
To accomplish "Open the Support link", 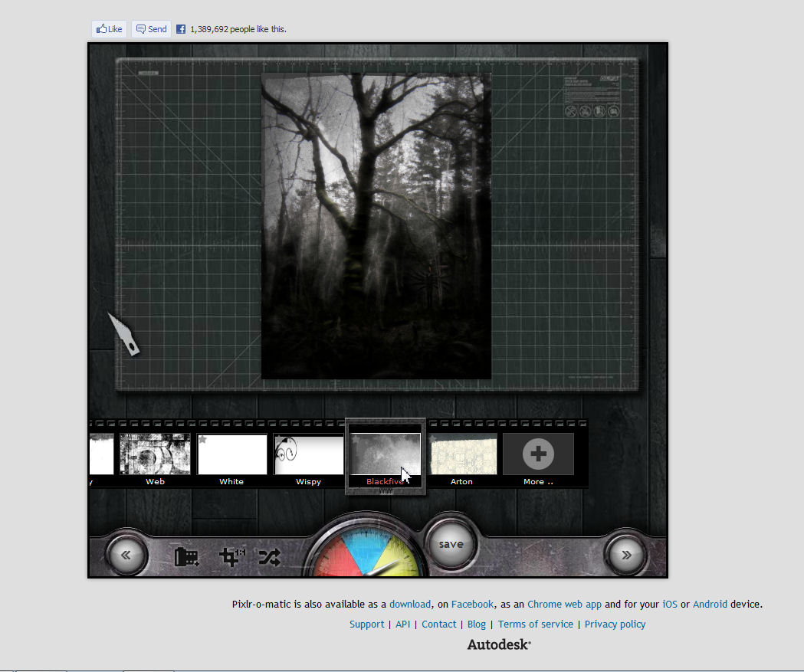I will pyautogui.click(x=366, y=624).
